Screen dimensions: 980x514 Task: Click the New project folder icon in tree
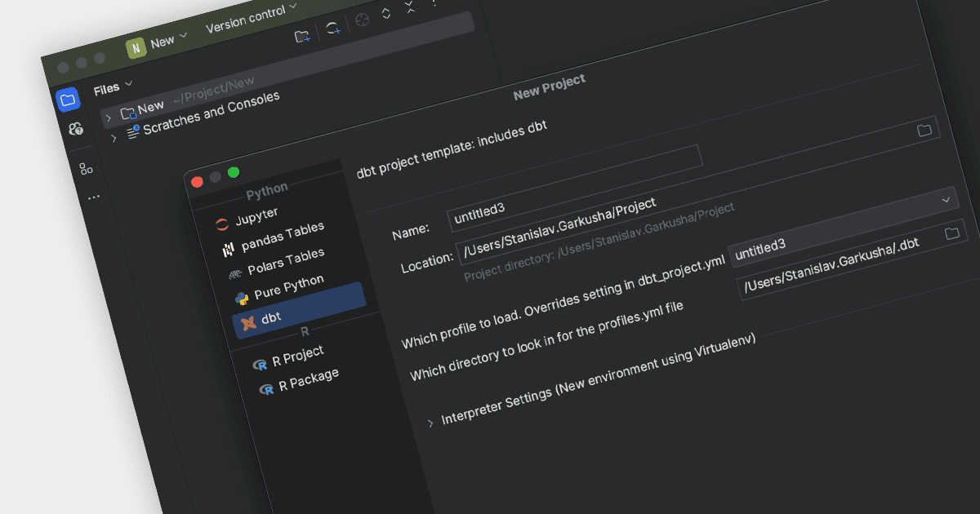click(x=128, y=113)
